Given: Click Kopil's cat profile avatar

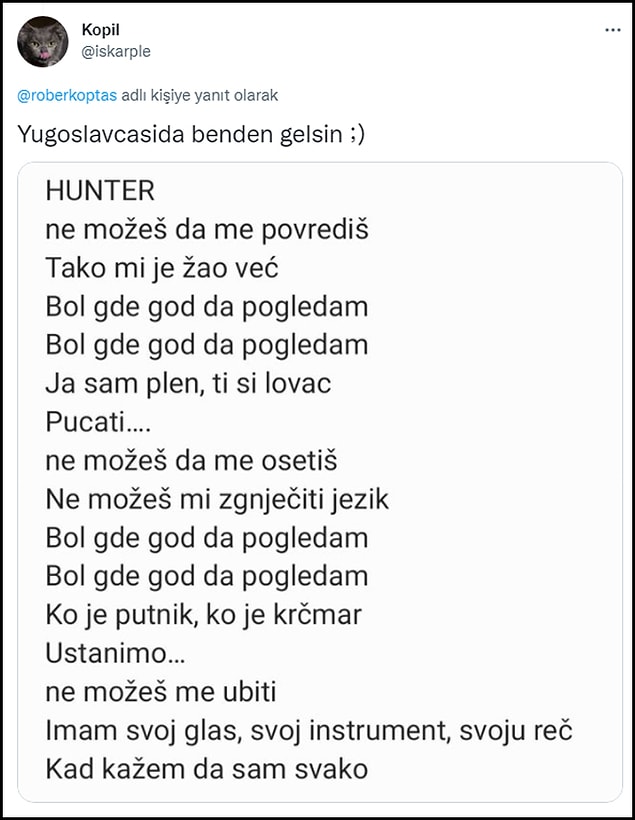Looking at the screenshot, I should point(42,41).
